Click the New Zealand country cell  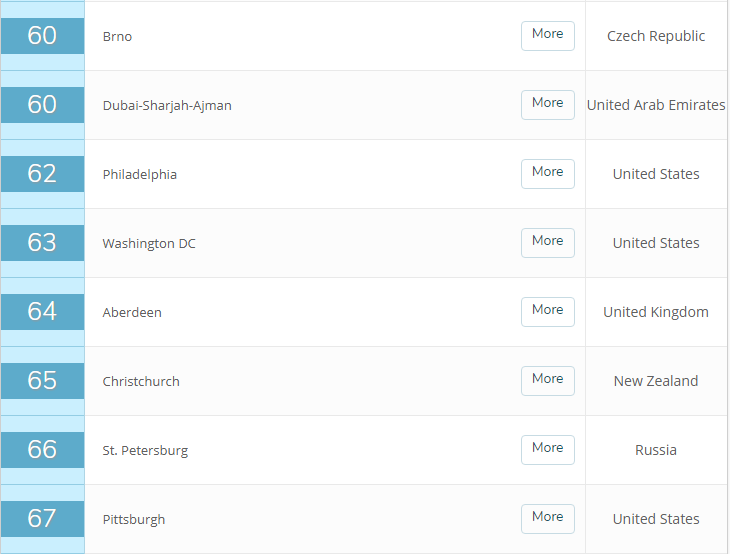[x=656, y=381]
